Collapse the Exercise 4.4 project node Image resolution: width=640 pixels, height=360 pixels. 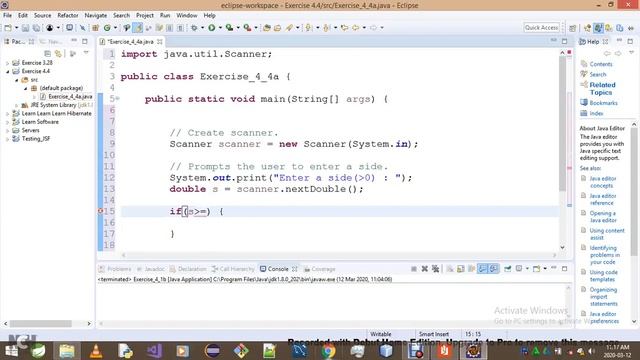[x=7, y=71]
